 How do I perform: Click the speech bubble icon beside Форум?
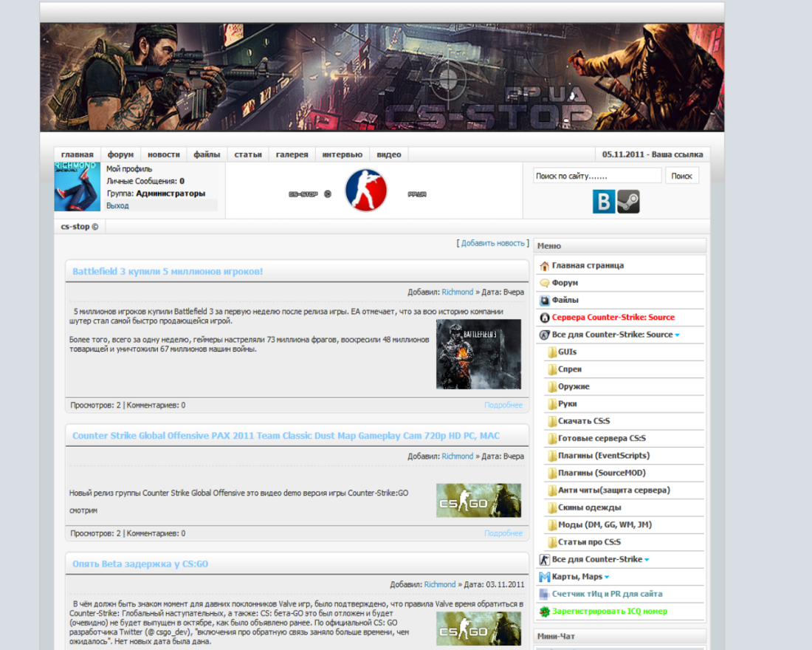point(544,283)
